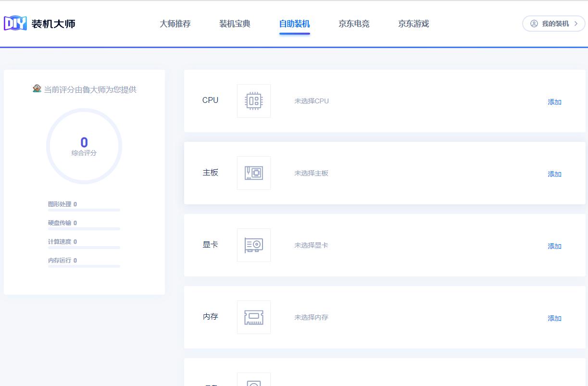Click the 综合评分 score circle
588x386 pixels.
point(84,146)
